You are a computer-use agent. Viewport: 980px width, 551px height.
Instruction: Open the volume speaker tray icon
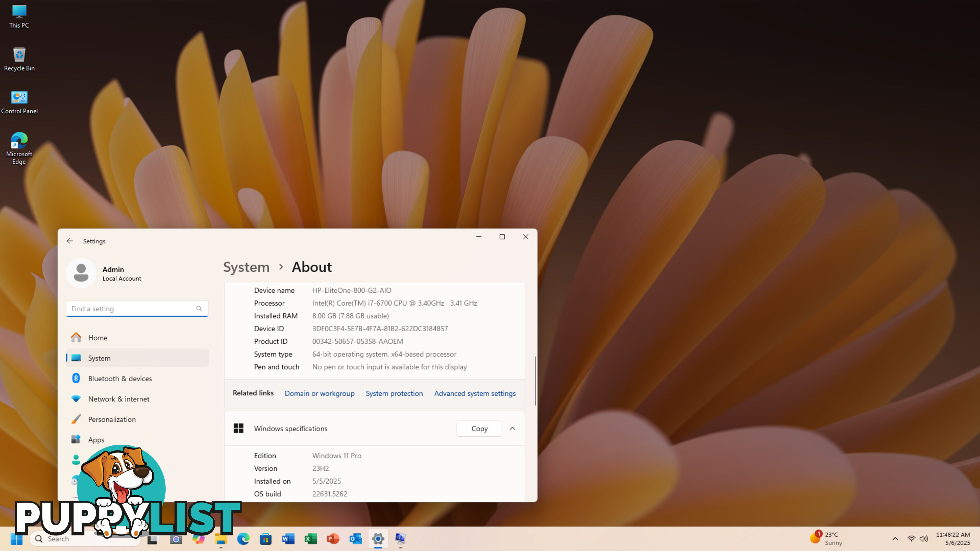tap(924, 539)
